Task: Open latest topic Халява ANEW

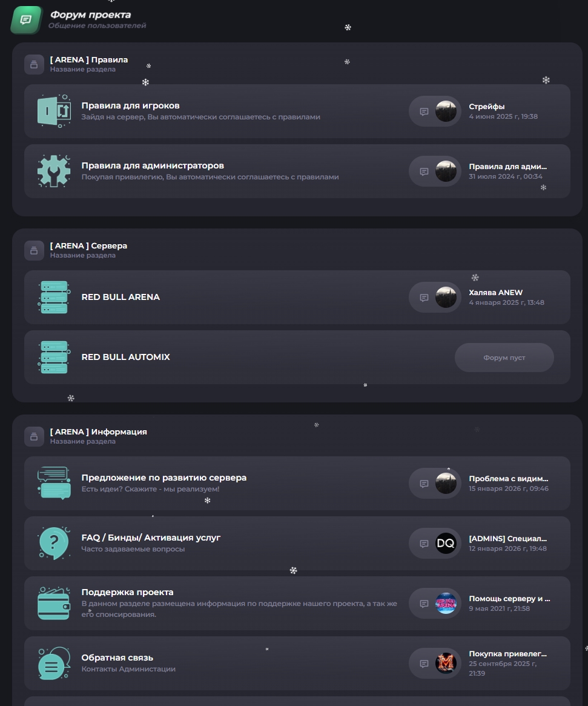Action: coord(495,293)
